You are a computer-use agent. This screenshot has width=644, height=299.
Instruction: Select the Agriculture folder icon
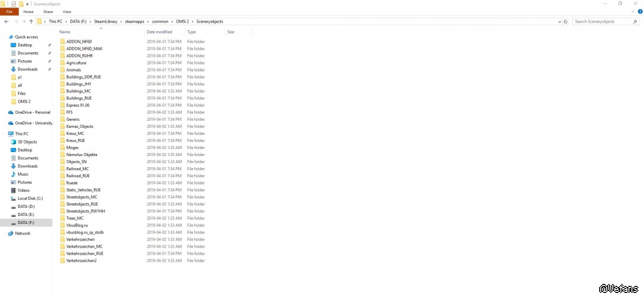(x=62, y=63)
